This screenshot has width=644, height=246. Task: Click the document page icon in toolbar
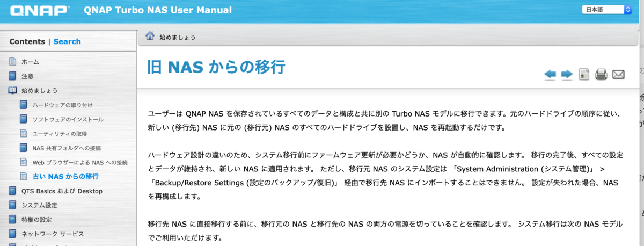pos(584,74)
